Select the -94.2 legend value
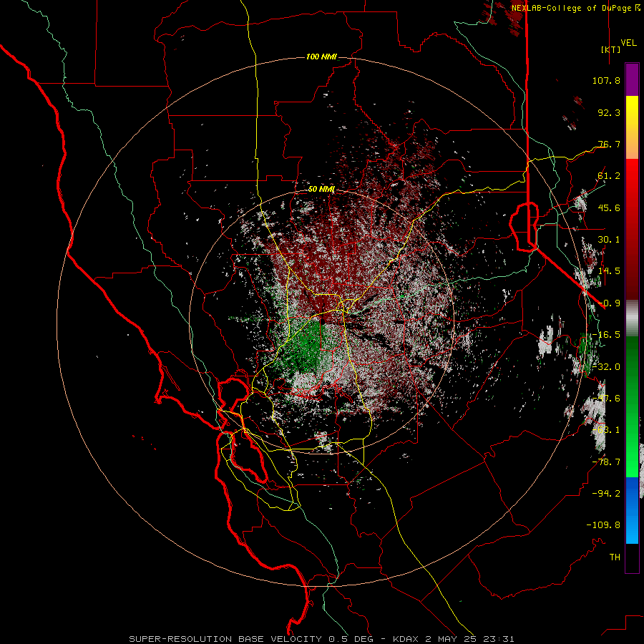Viewport: 644px width, 644px height. point(606,494)
